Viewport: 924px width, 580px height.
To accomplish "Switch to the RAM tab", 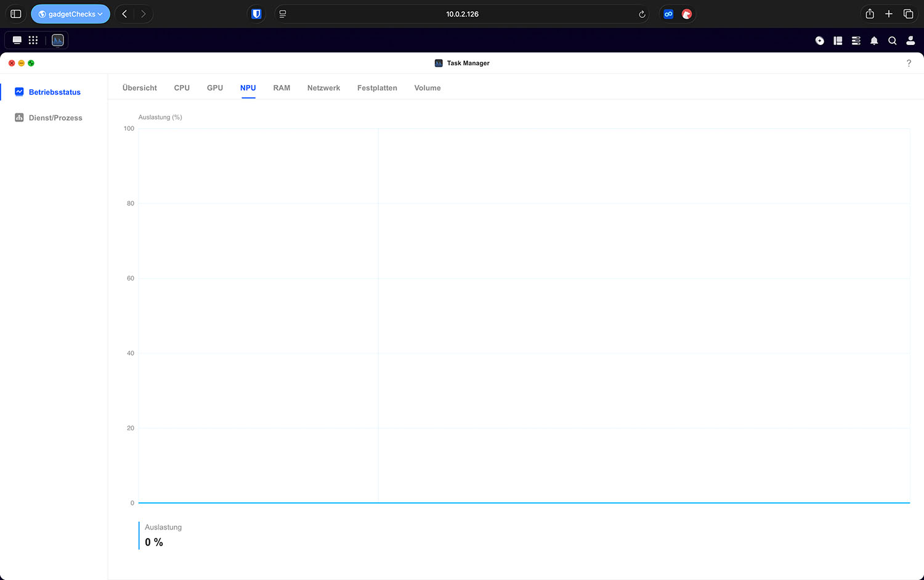I will (x=282, y=88).
